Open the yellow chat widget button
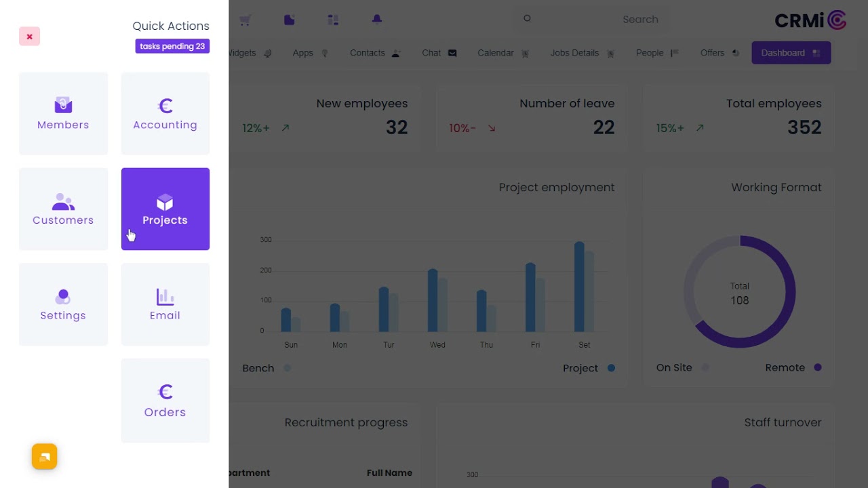 pyautogui.click(x=44, y=457)
